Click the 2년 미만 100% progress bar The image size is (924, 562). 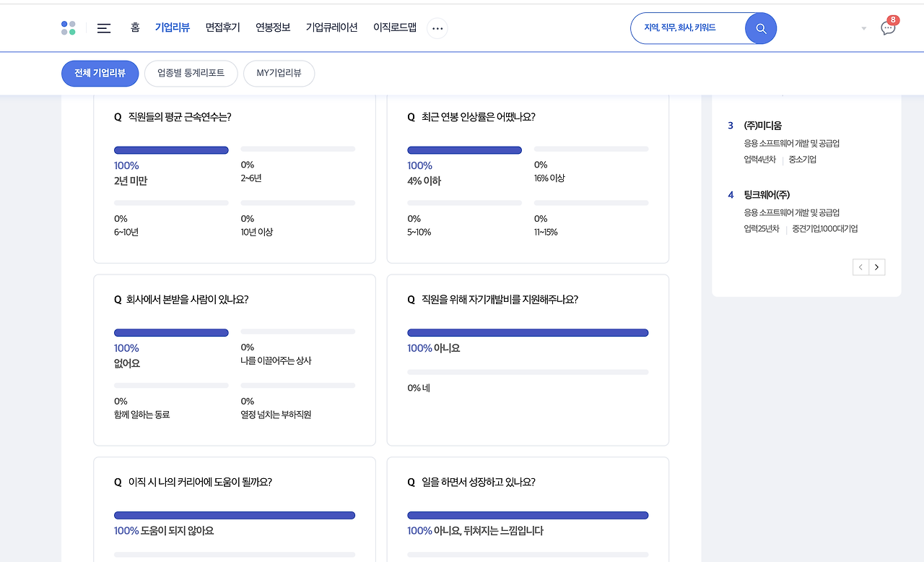click(x=171, y=150)
